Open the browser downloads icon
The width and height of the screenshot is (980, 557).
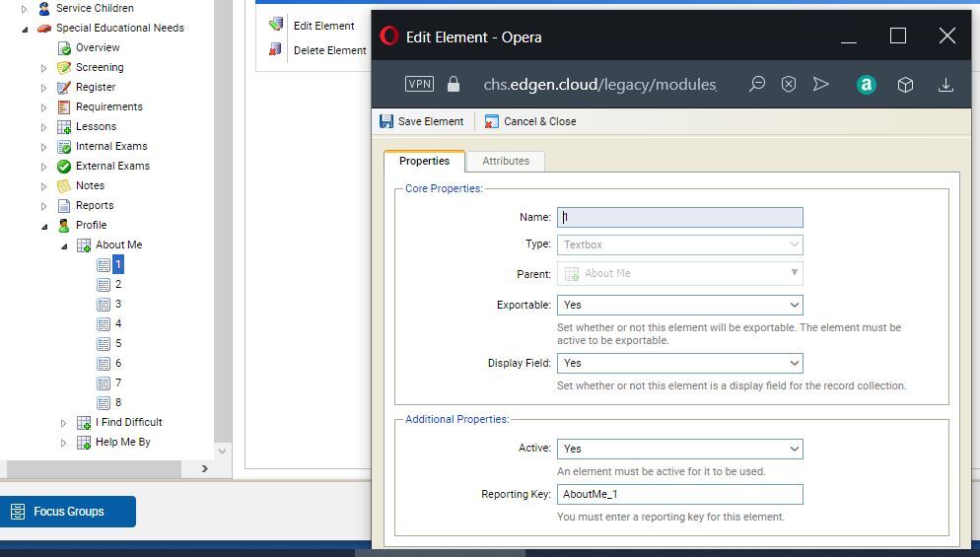click(x=945, y=85)
